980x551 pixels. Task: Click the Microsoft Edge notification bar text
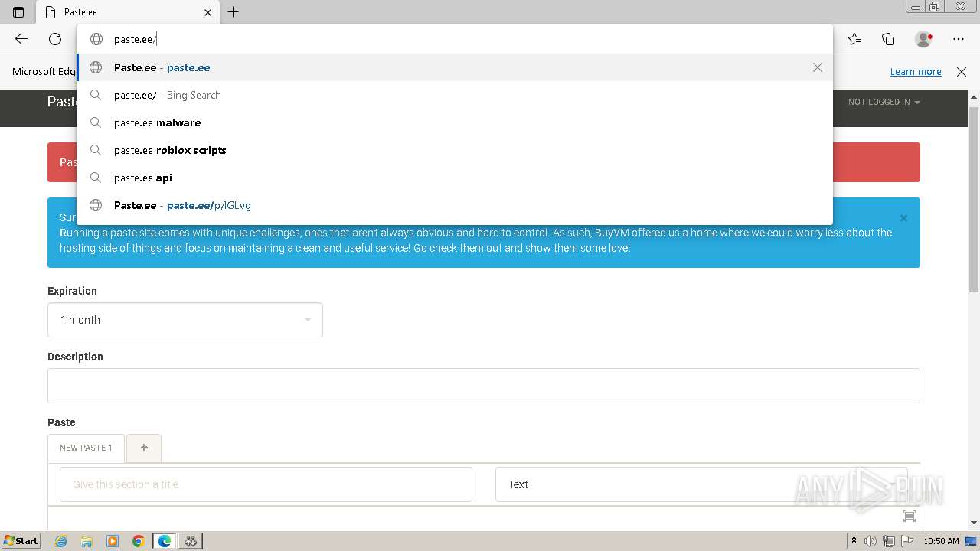coord(44,71)
